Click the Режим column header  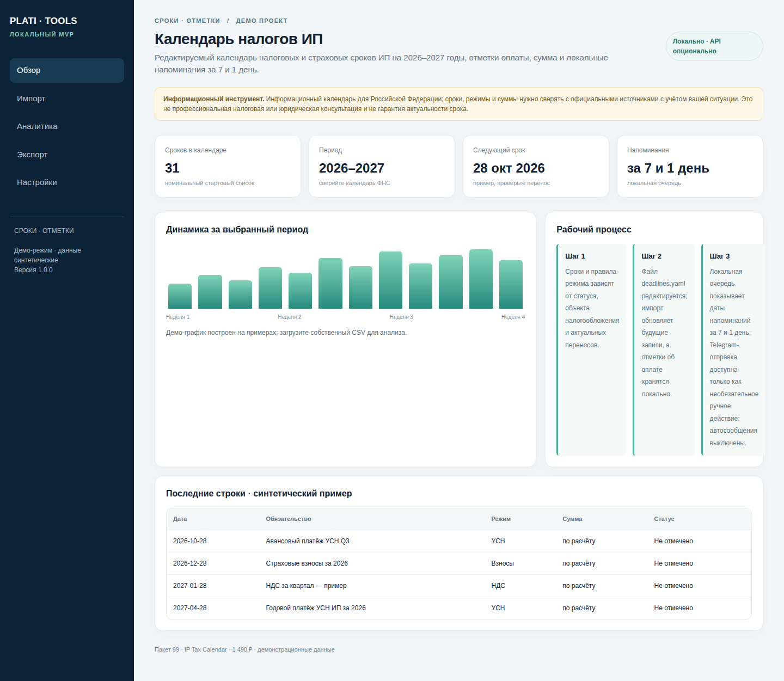point(501,519)
